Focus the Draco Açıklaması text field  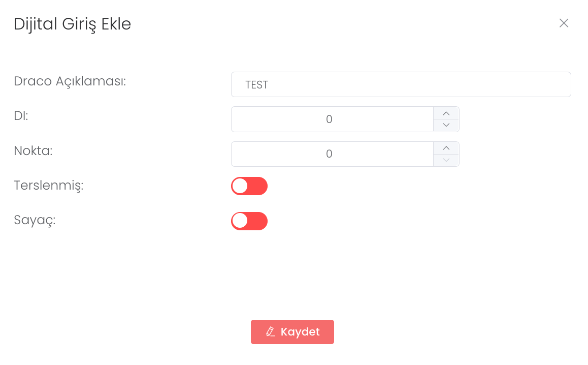[401, 84]
